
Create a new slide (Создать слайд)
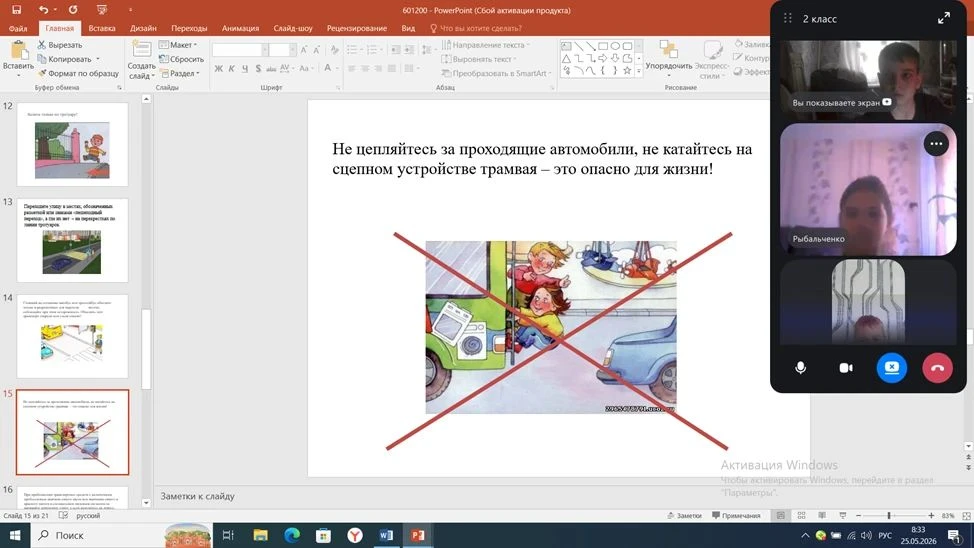click(142, 60)
